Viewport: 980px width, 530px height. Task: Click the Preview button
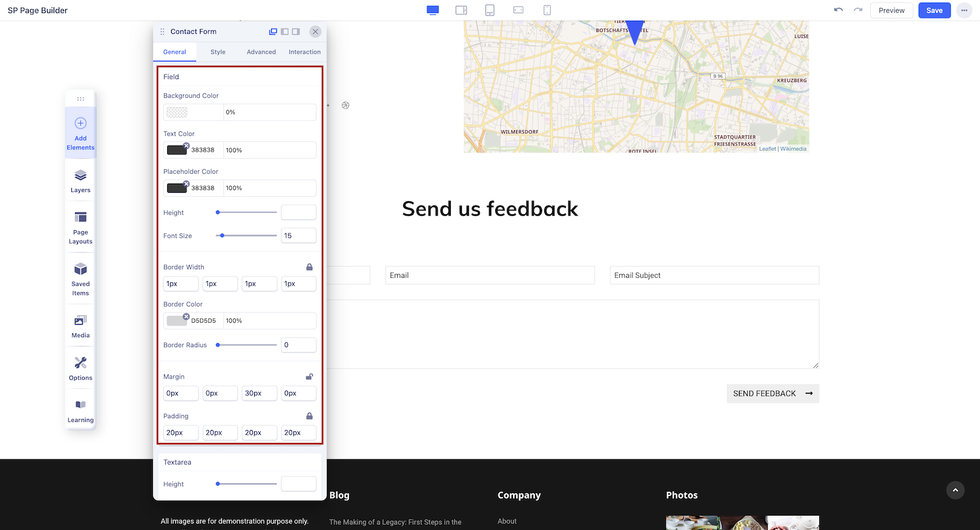click(891, 10)
